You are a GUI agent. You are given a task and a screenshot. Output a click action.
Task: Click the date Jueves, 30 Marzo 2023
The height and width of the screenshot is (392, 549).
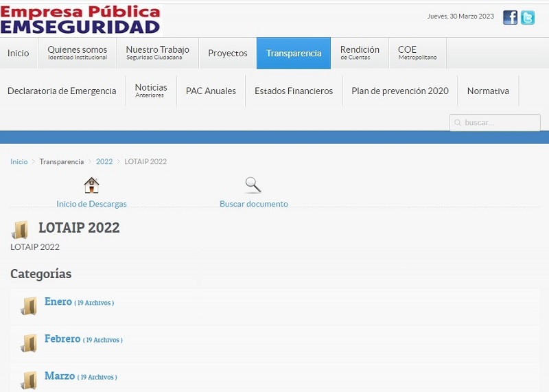pyautogui.click(x=460, y=16)
